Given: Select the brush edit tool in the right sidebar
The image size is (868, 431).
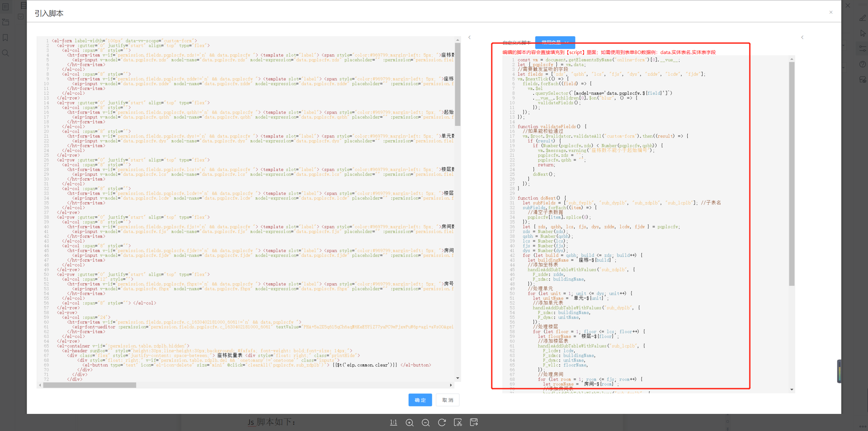Looking at the screenshot, I should pyautogui.click(x=863, y=18).
